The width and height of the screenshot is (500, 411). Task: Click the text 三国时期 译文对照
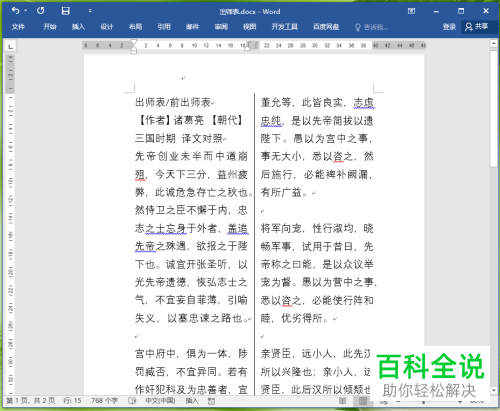tap(178, 138)
